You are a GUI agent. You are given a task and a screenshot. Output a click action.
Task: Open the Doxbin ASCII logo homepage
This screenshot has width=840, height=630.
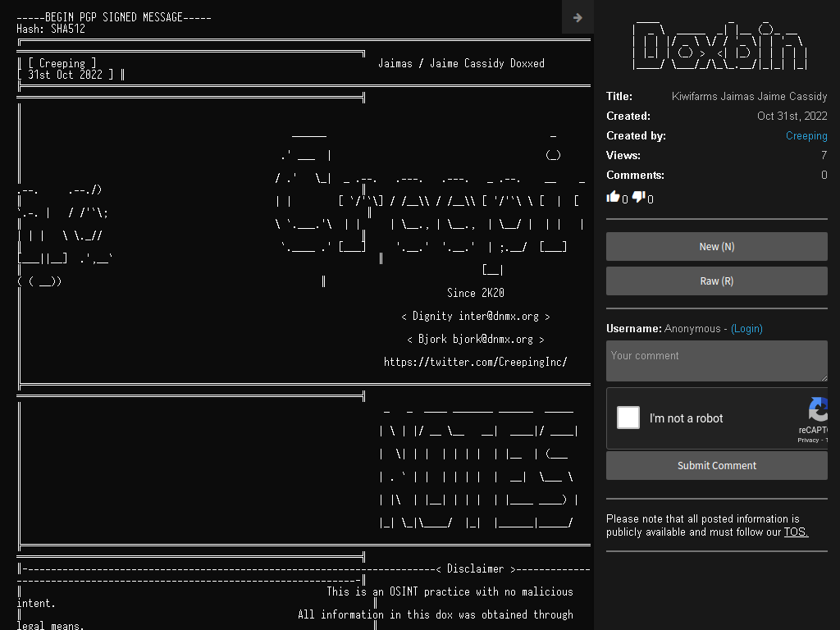coord(719,46)
